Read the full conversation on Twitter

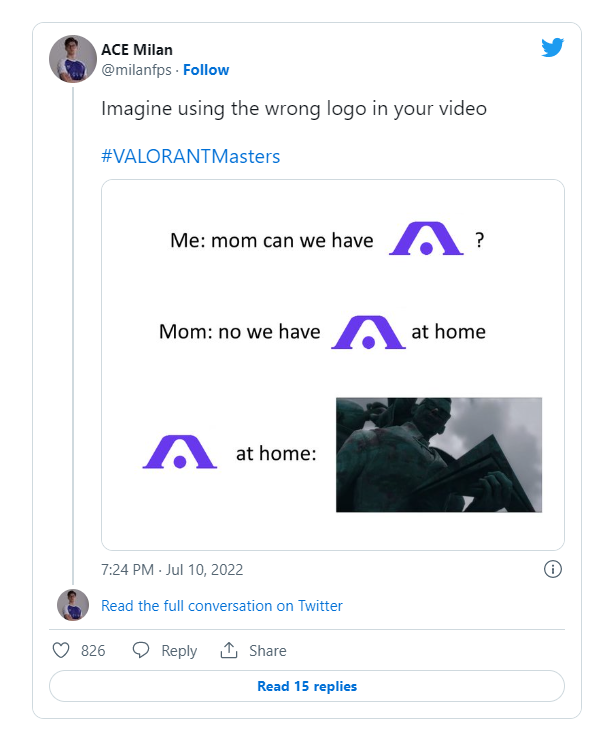pyautogui.click(x=222, y=606)
